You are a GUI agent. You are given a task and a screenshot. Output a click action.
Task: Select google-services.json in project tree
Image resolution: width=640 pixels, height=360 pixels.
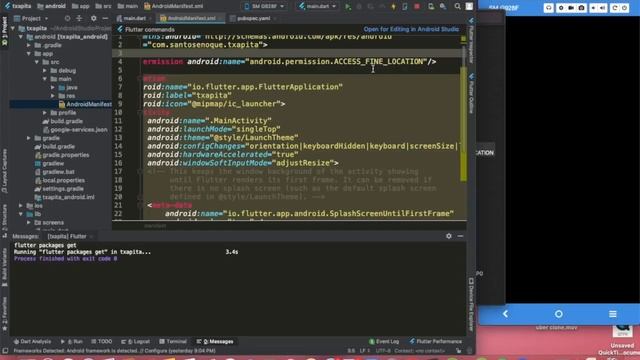(75, 130)
